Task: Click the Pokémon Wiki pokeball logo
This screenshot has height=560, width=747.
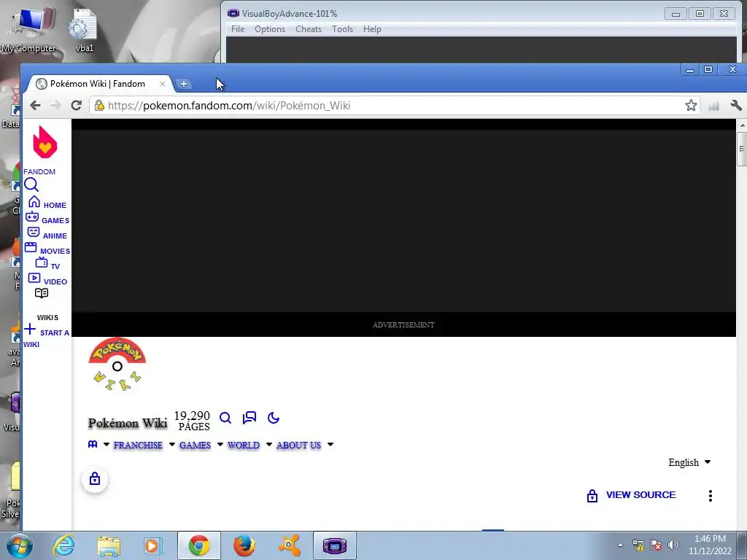Action: pyautogui.click(x=117, y=365)
